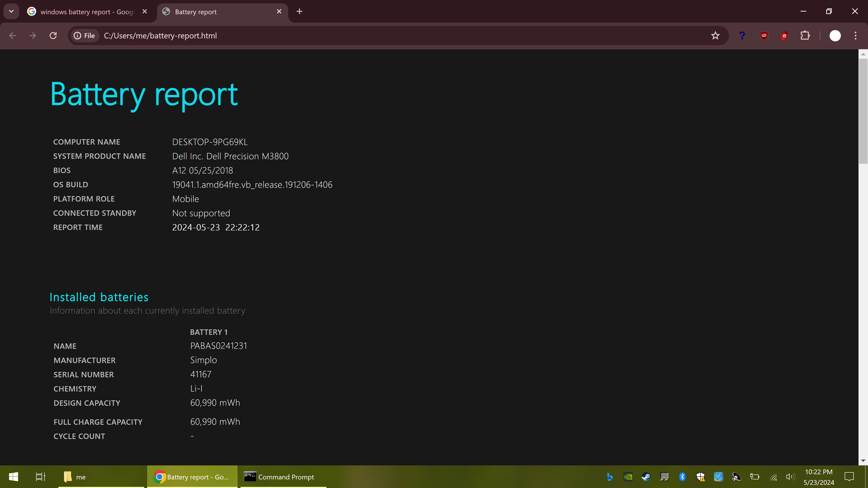Open the profile avatar menu
The width and height of the screenshot is (868, 488).
(x=835, y=36)
